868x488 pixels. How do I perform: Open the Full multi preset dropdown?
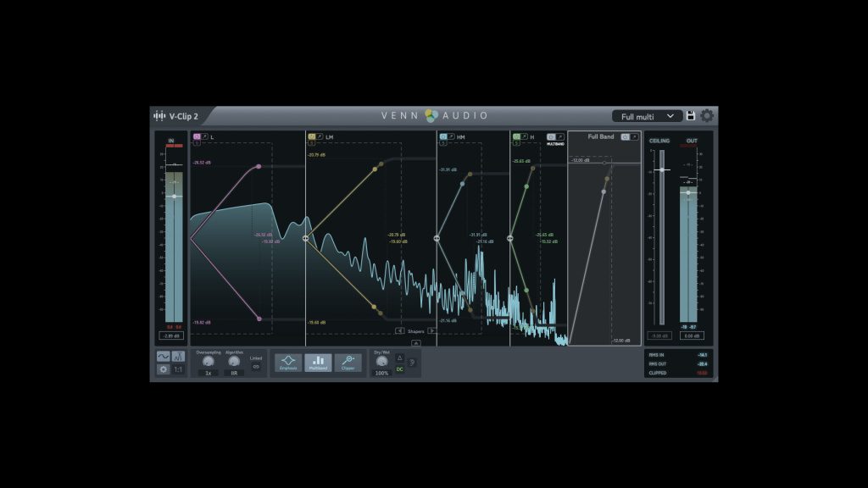pyautogui.click(x=647, y=116)
